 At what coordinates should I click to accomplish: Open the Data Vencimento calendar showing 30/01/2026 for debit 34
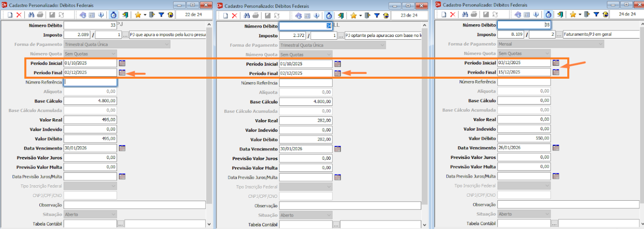click(337, 149)
